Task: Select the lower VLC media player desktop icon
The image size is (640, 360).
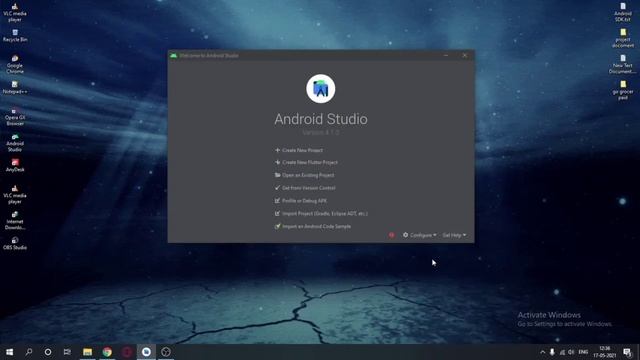Action: point(15,195)
